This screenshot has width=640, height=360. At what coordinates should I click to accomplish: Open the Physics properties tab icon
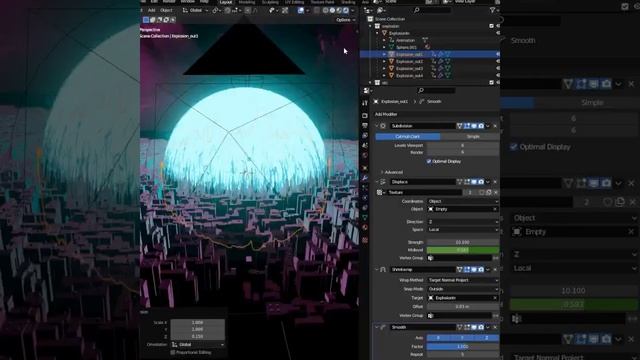tap(365, 198)
